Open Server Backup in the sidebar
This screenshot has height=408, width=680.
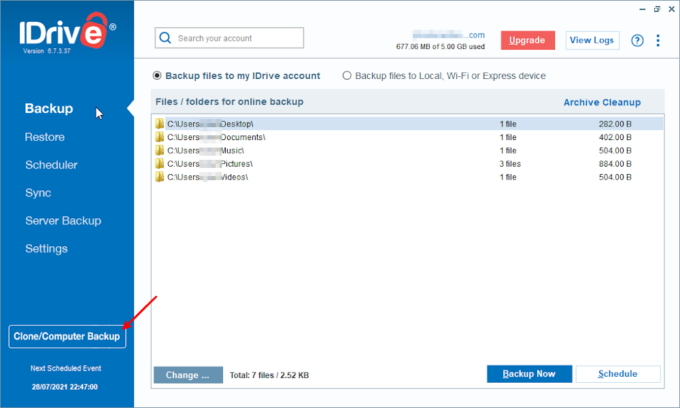[x=63, y=221]
